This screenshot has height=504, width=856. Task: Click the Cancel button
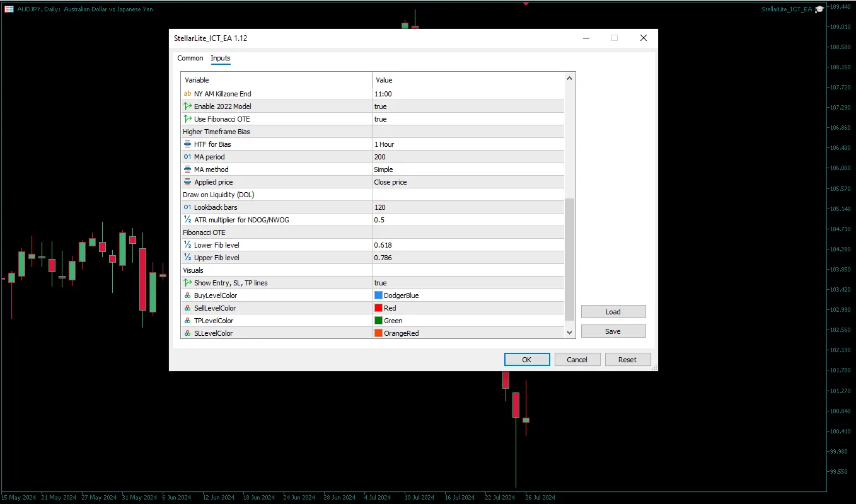coord(577,360)
